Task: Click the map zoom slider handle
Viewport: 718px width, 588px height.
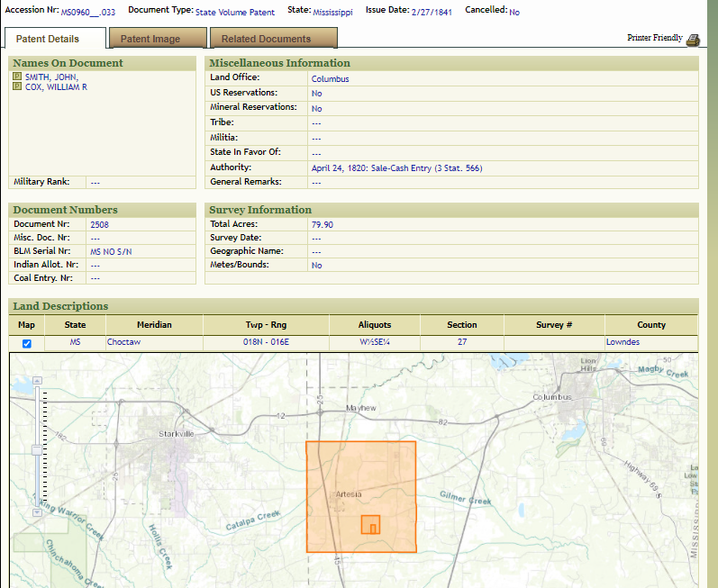Action: [x=37, y=448]
